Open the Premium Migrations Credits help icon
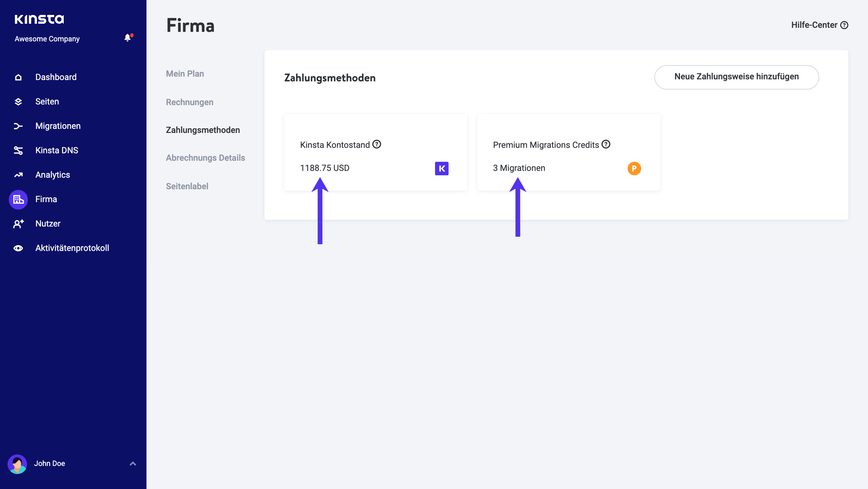 606,144
